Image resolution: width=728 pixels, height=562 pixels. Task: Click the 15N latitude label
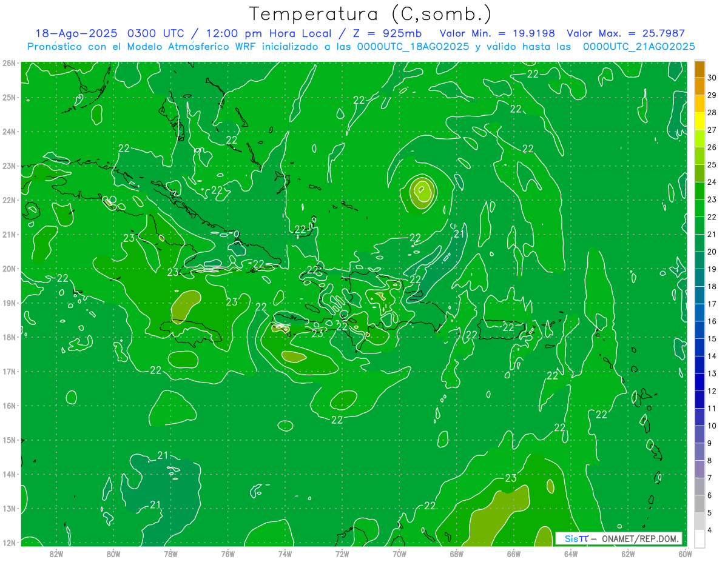(x=9, y=440)
